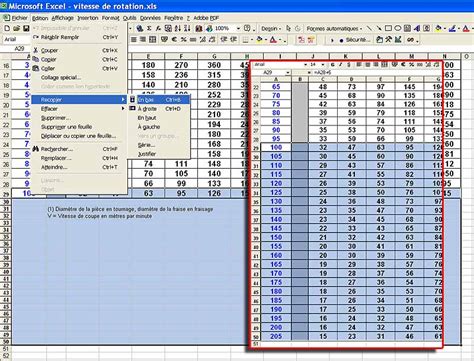Screen dimensions: 474x361
Task: Click the Record Macro dot button
Action: (341, 40)
